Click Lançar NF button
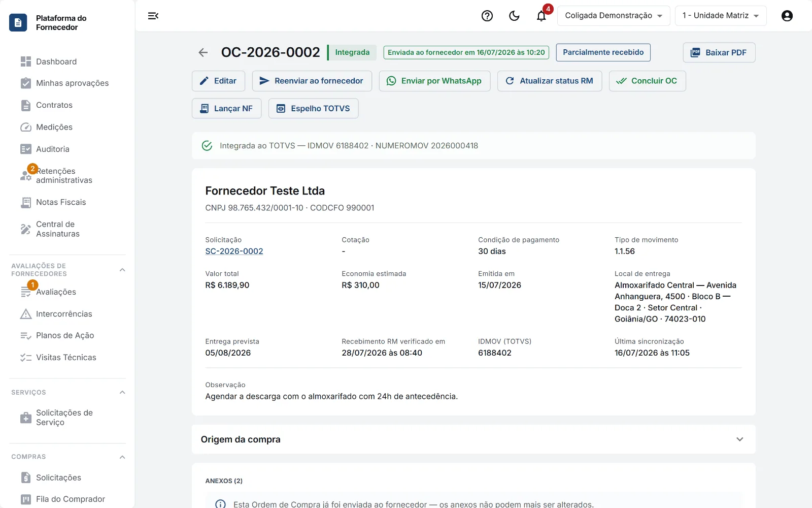The width and height of the screenshot is (812, 508). (x=226, y=108)
